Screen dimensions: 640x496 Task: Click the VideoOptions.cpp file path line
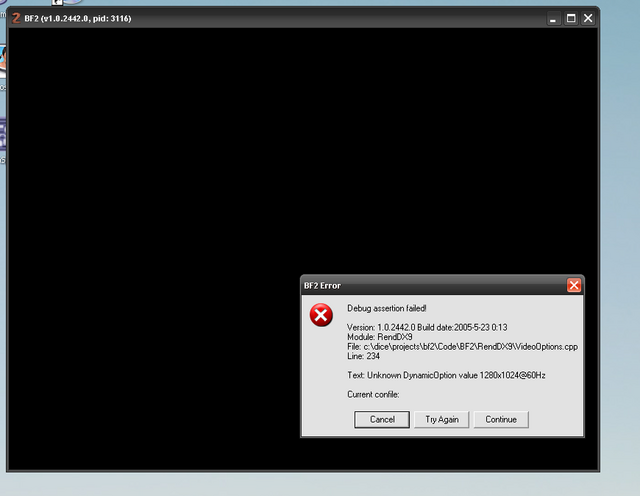pyautogui.click(x=462, y=347)
